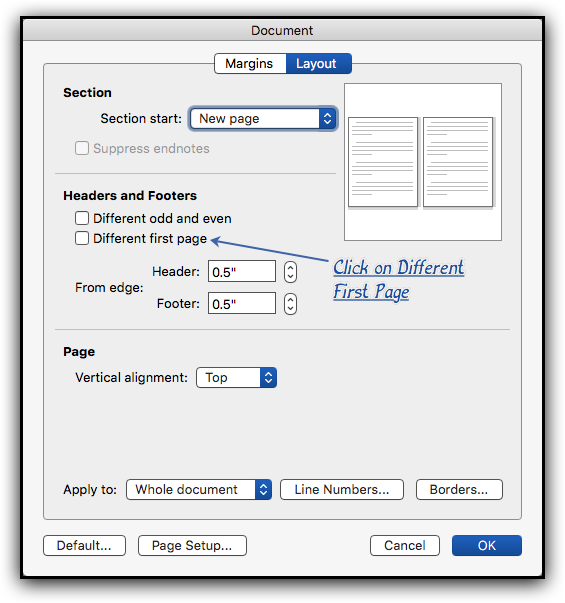565x603 pixels.
Task: Open Page Setup
Action: [x=192, y=545]
